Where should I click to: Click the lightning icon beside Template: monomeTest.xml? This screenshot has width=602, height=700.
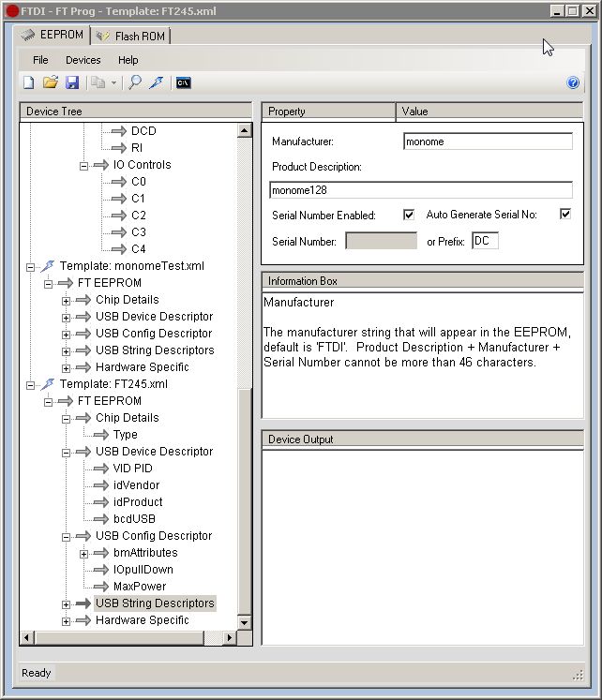[48, 266]
